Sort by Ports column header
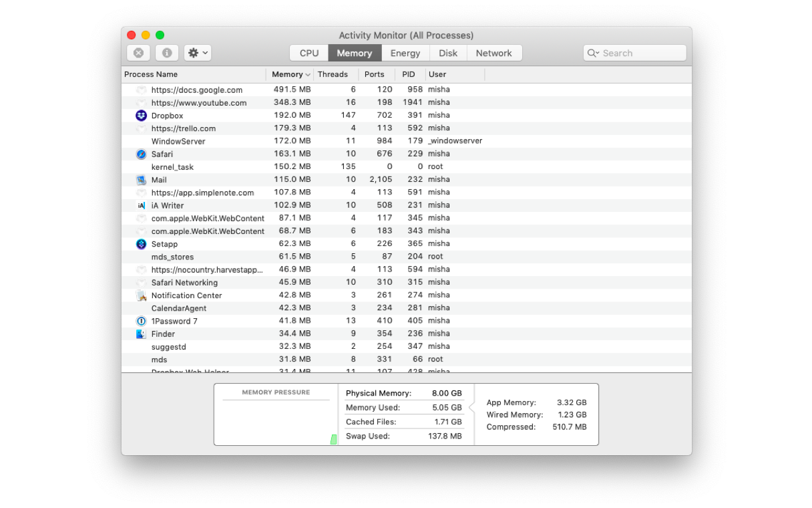 tap(377, 74)
